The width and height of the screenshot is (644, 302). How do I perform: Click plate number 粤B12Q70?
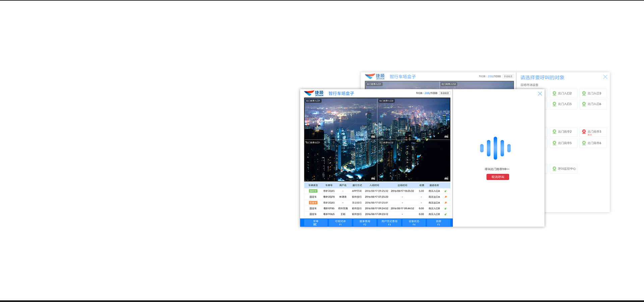(x=329, y=197)
